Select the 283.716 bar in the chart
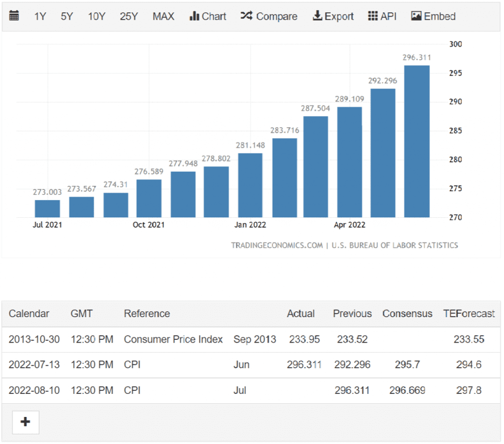Viewport: 504px width, 444px height. click(x=284, y=178)
